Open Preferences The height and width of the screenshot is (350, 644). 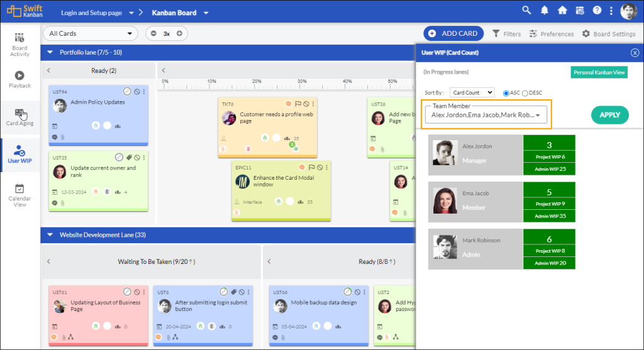[552, 34]
